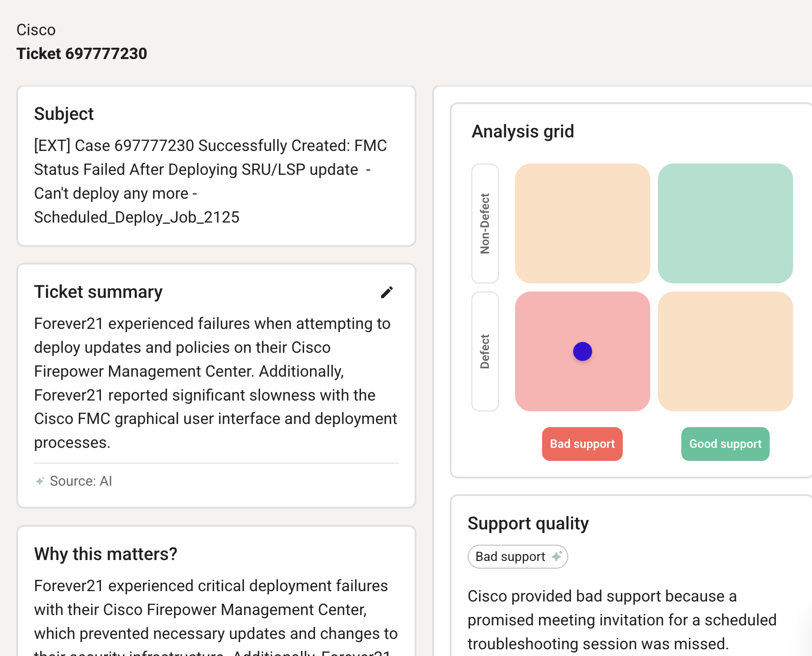The height and width of the screenshot is (656, 812).
Task: Click the Why this matters? heading
Action: (105, 554)
